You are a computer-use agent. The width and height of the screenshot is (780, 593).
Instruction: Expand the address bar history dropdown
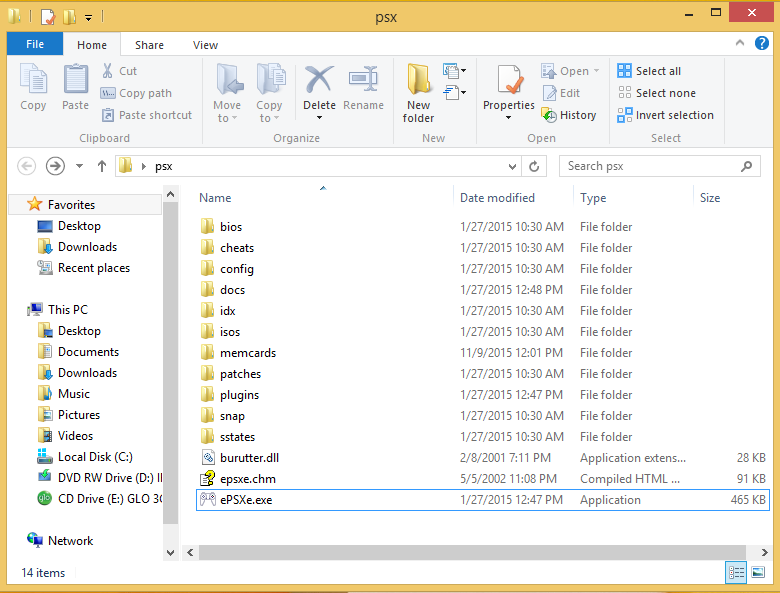512,166
